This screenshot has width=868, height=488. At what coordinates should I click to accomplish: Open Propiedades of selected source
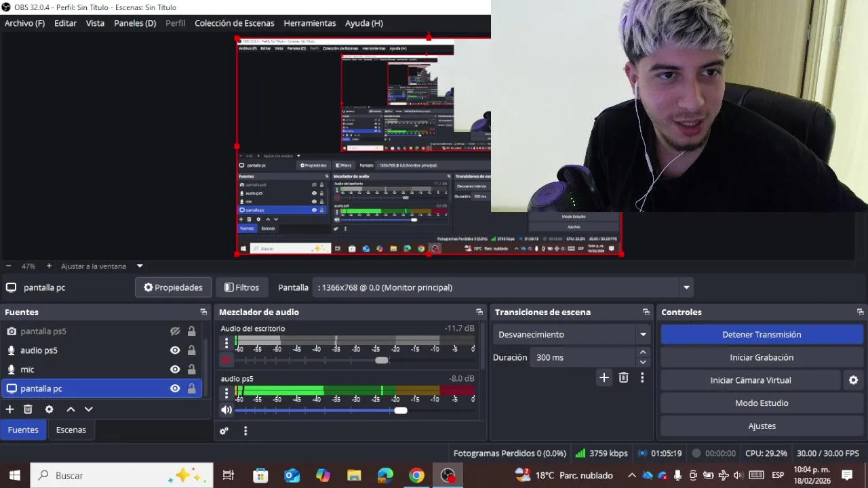point(173,287)
